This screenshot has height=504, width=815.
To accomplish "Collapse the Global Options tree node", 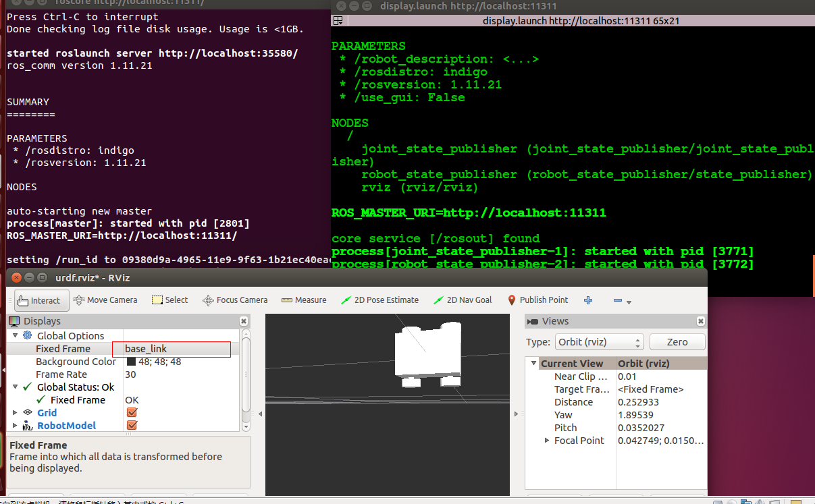I will 15,335.
